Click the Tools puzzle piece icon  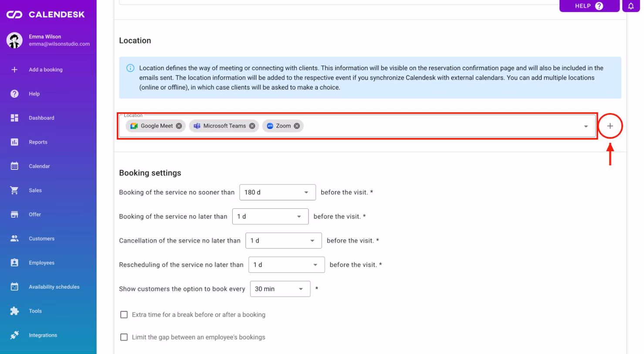[x=14, y=311]
